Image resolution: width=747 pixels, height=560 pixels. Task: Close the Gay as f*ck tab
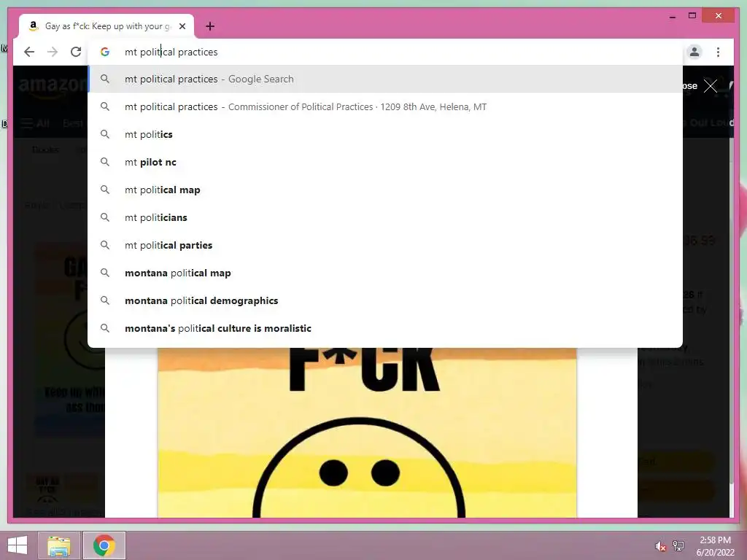tap(182, 26)
